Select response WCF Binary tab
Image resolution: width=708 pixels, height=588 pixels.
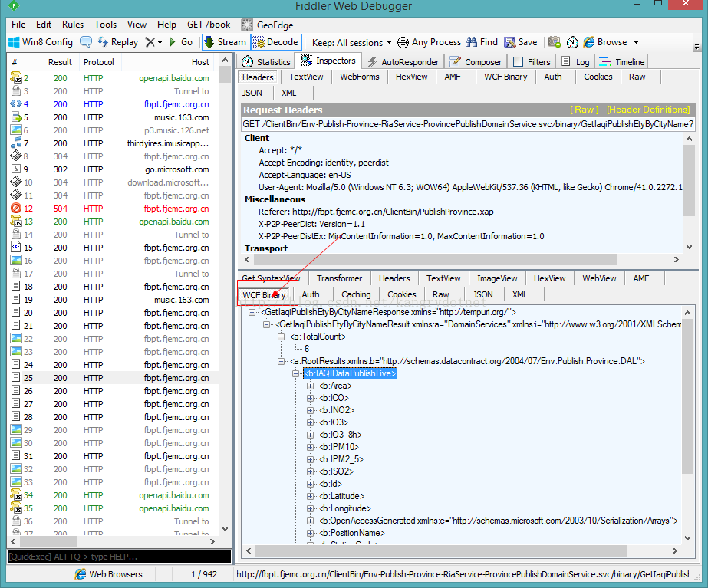click(264, 294)
